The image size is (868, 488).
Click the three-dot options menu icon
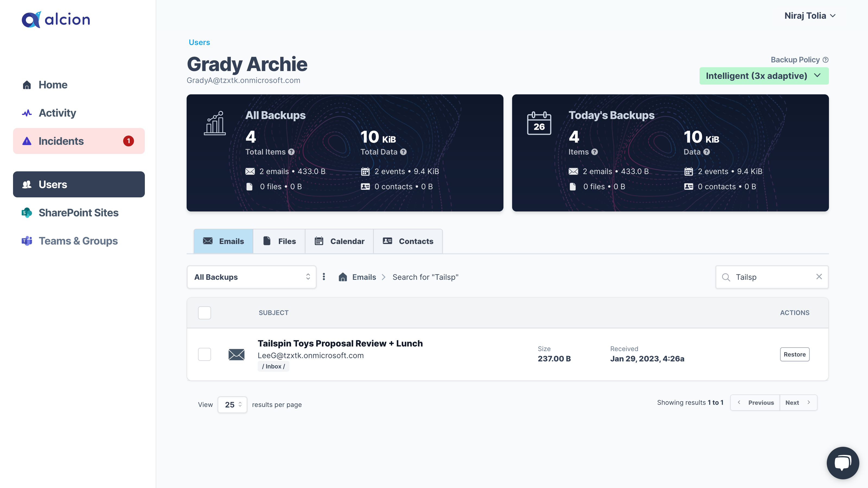(x=324, y=277)
